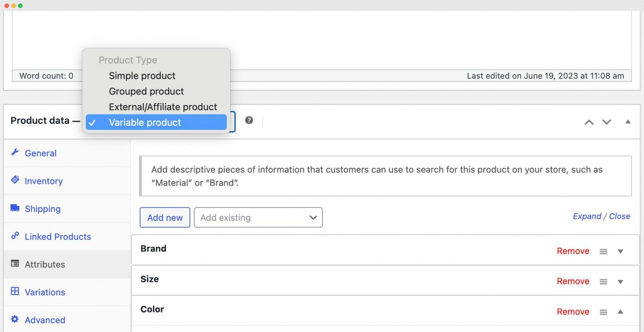This screenshot has height=332, width=644.
Task: Open Inventory settings via tag icon
Action: [15, 180]
